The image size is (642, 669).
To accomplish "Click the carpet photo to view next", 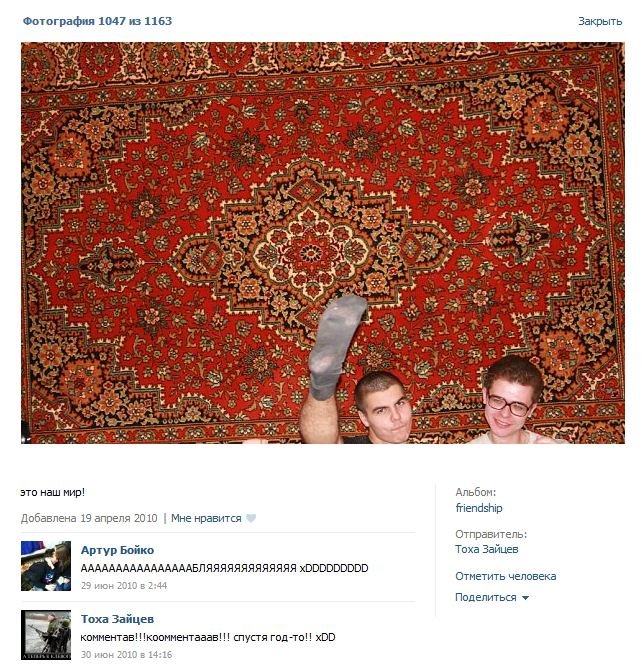I will [x=323, y=243].
